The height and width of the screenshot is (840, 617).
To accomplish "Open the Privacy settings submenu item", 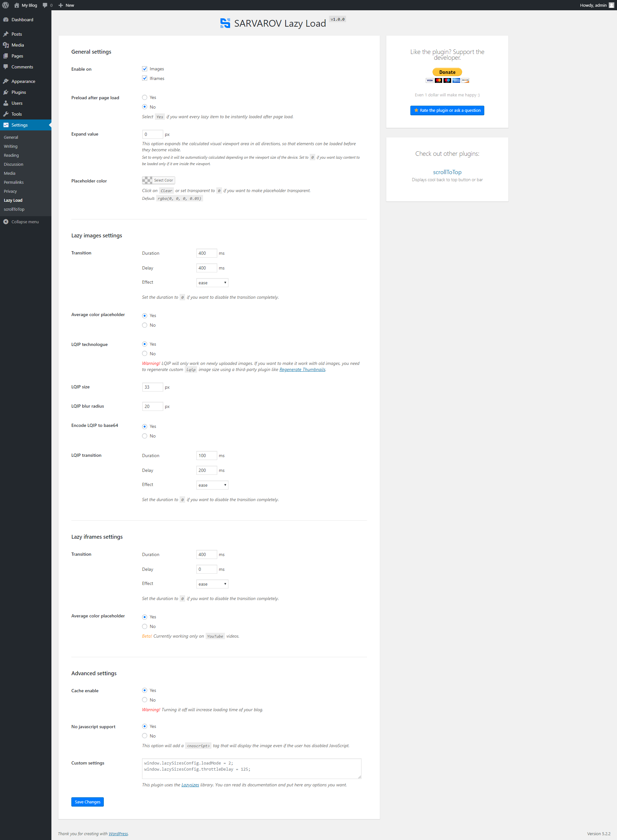I will coord(10,191).
